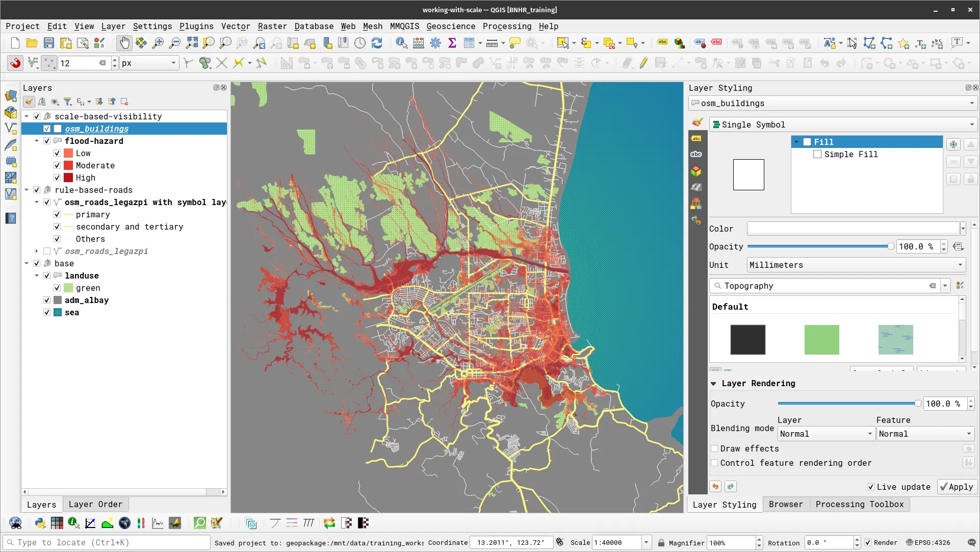Viewport: 980px width, 552px height.
Task: Select the Pan Map tool
Action: point(124,43)
